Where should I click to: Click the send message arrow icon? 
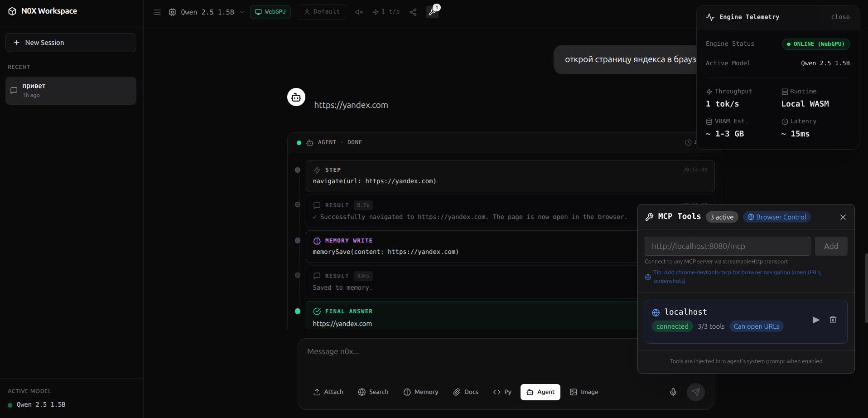point(695,392)
